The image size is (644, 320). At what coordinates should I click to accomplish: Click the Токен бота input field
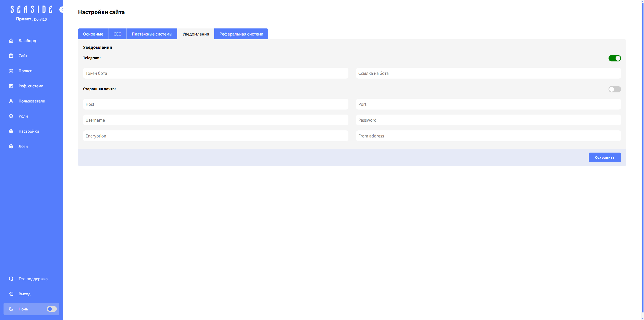click(x=216, y=73)
